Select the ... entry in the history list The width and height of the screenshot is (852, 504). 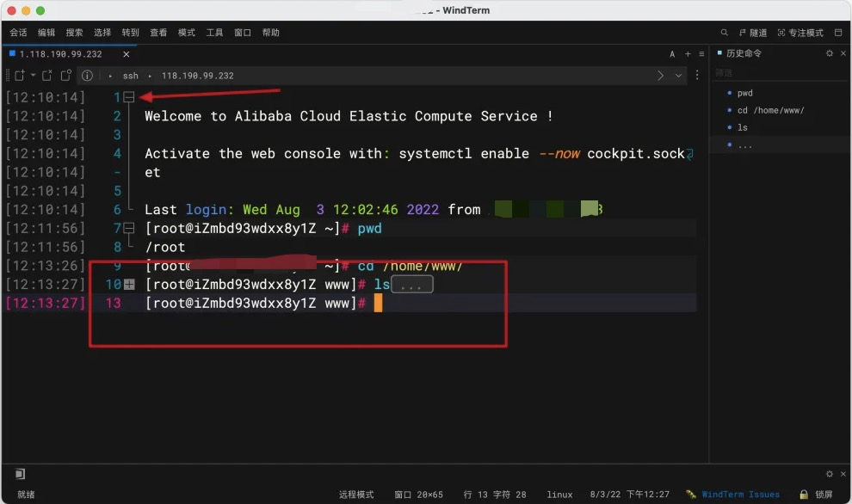[x=745, y=145]
